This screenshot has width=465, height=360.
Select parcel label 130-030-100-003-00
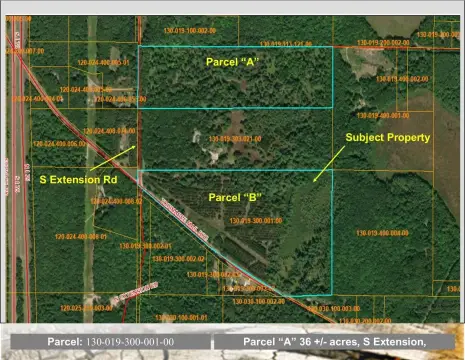click(333, 309)
